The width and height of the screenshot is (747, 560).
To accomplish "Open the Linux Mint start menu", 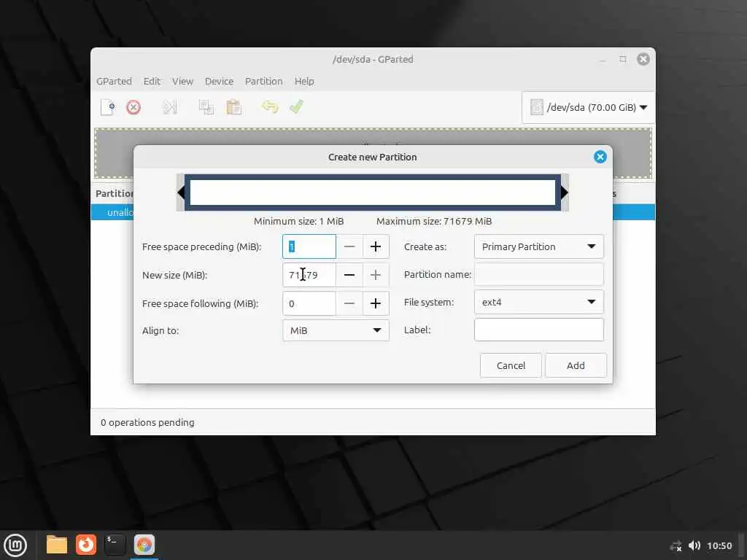I will pyautogui.click(x=15, y=545).
